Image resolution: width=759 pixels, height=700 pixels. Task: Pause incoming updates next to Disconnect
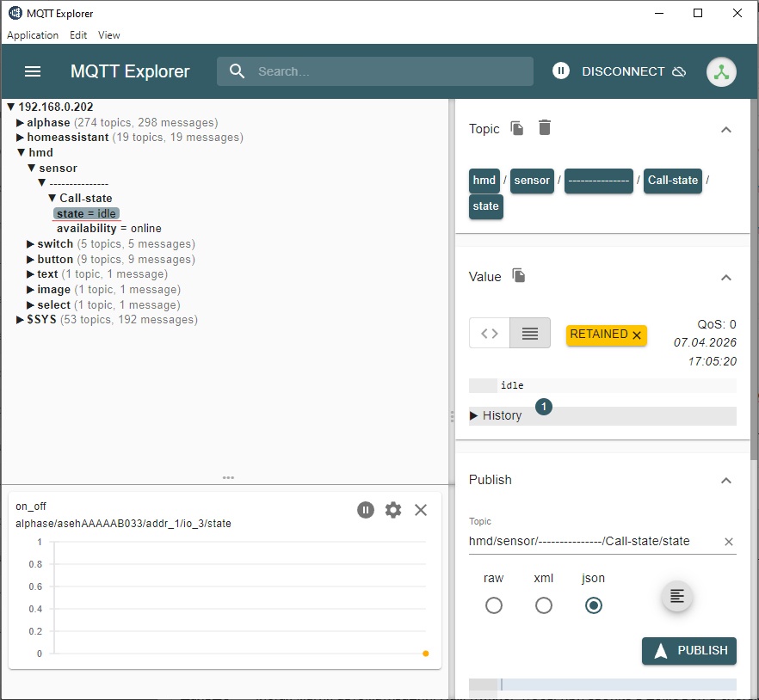pos(560,71)
